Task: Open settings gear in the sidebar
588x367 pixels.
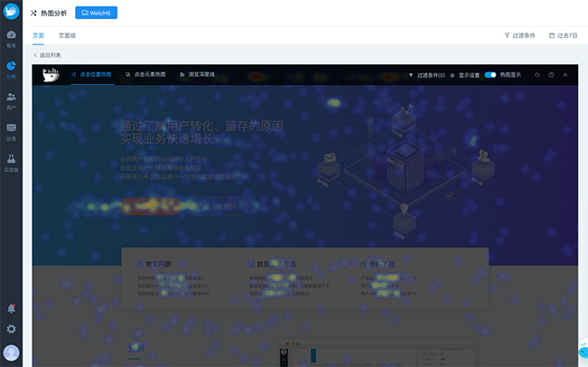Action: pyautogui.click(x=11, y=329)
